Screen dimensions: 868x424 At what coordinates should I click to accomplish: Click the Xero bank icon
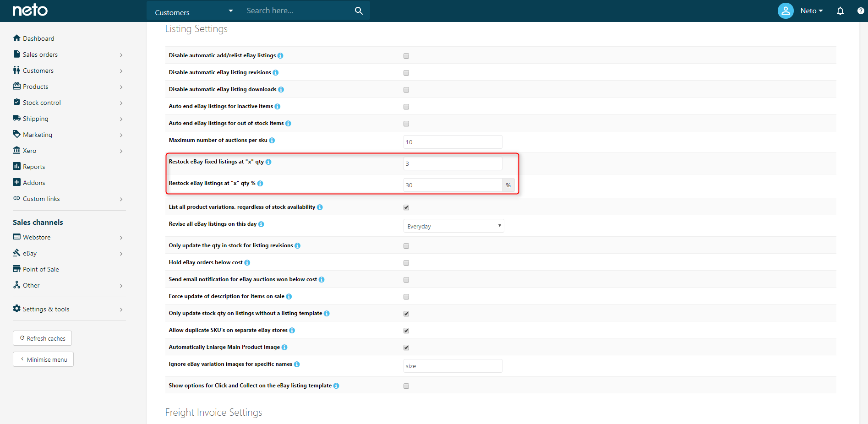[17, 150]
